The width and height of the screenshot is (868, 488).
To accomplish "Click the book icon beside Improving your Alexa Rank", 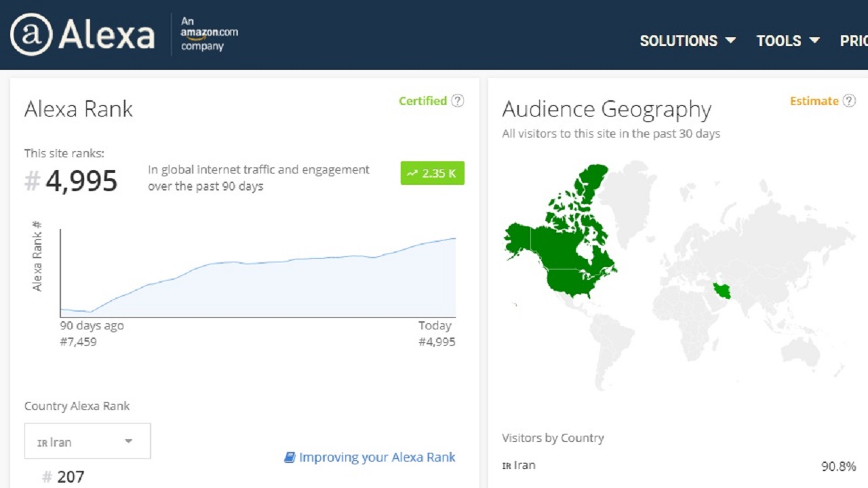I will click(x=290, y=457).
